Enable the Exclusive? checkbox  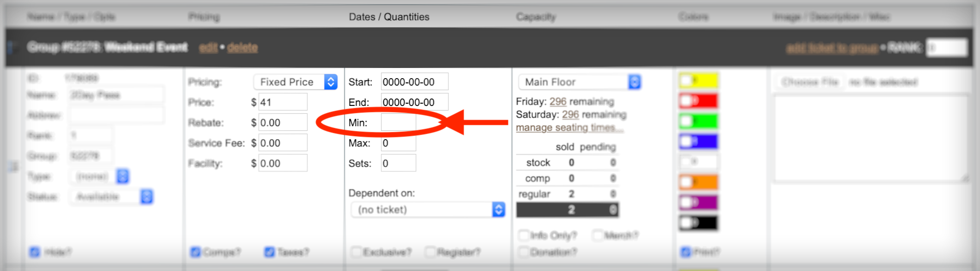(x=356, y=252)
